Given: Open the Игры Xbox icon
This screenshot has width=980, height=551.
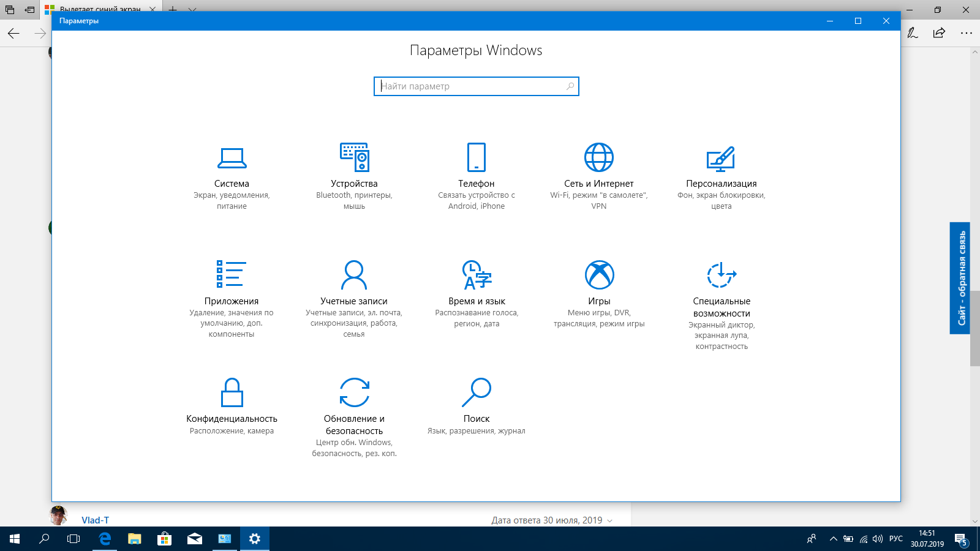Looking at the screenshot, I should coord(599,275).
